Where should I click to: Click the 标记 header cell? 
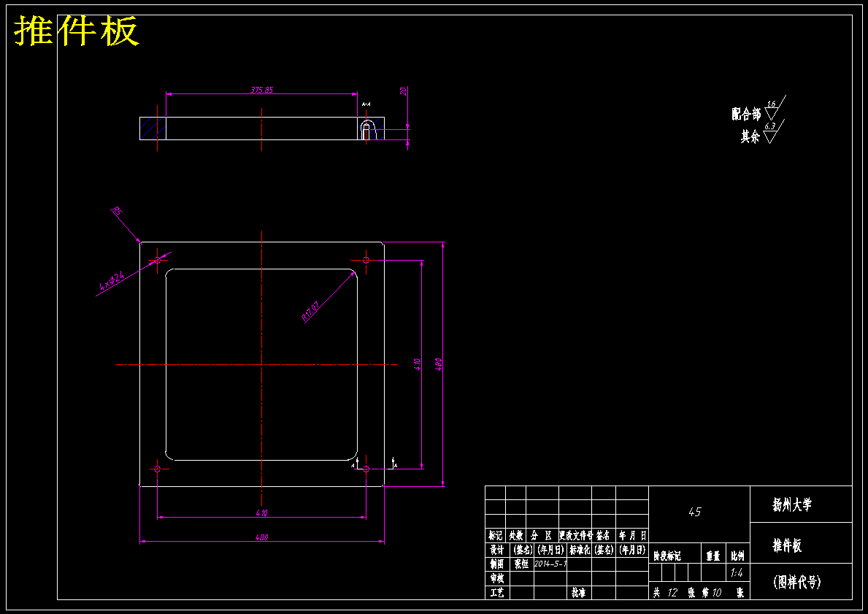point(496,536)
